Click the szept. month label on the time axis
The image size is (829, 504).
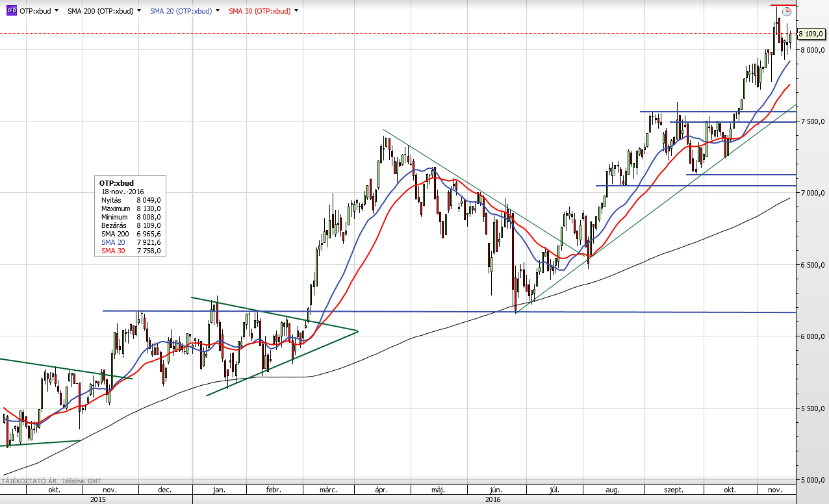pyautogui.click(x=674, y=490)
